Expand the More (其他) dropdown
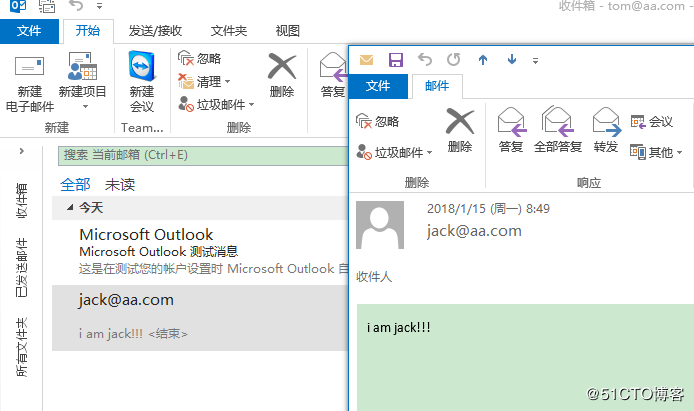Image resolution: width=694 pixels, height=411 pixels. click(x=656, y=153)
